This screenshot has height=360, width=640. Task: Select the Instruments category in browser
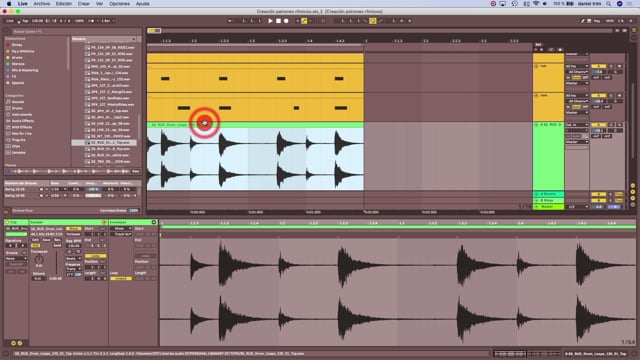(22, 115)
